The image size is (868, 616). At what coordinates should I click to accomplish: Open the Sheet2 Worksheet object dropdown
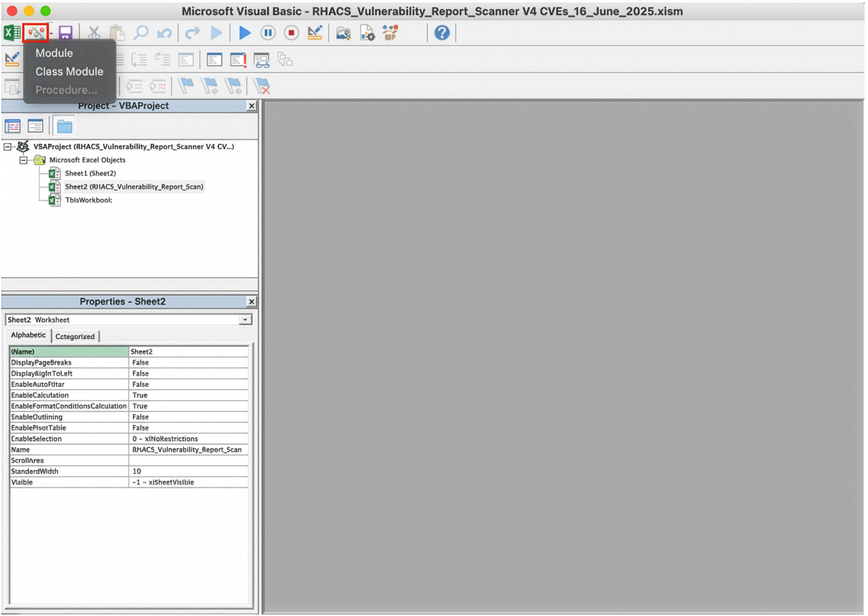click(x=246, y=320)
